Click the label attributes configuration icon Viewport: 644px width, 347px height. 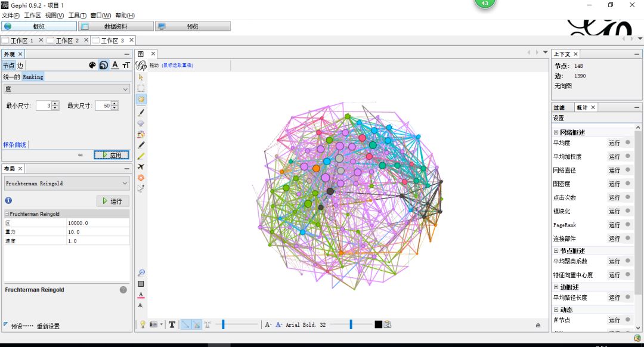point(388,324)
